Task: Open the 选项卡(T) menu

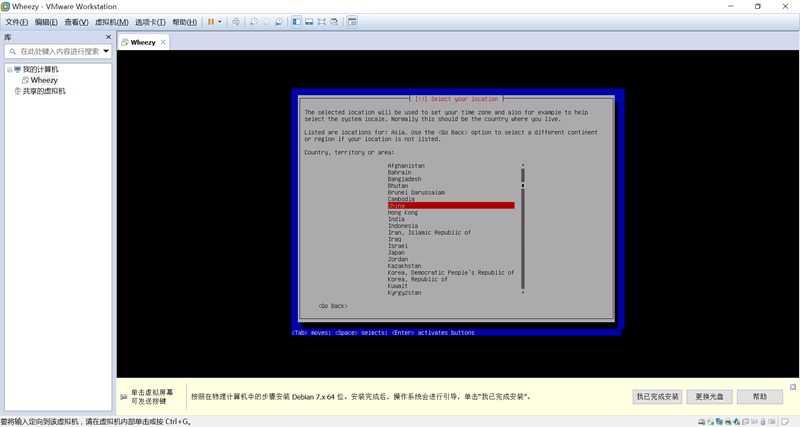Action: 150,22
